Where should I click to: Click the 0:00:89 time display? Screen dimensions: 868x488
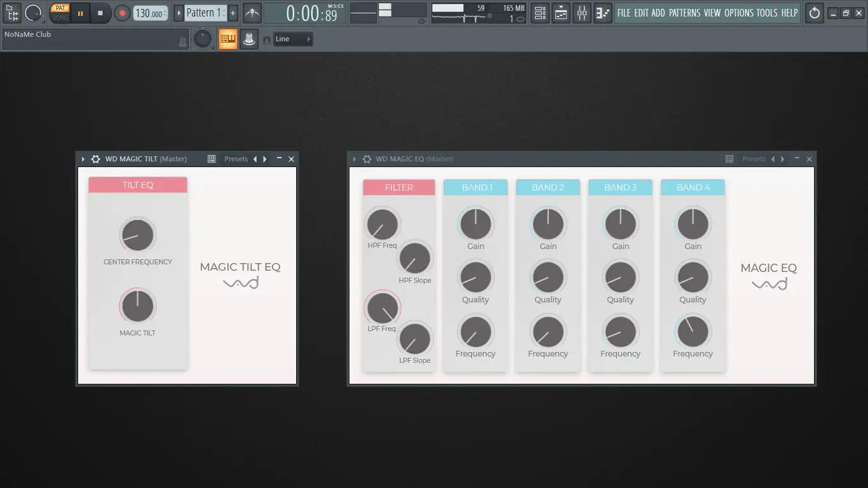pyautogui.click(x=304, y=13)
